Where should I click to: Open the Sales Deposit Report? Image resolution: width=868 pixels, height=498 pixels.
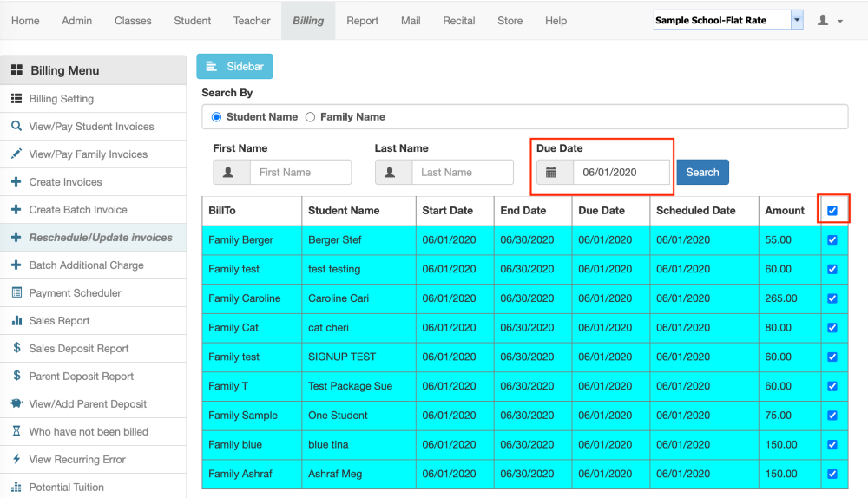(x=79, y=348)
